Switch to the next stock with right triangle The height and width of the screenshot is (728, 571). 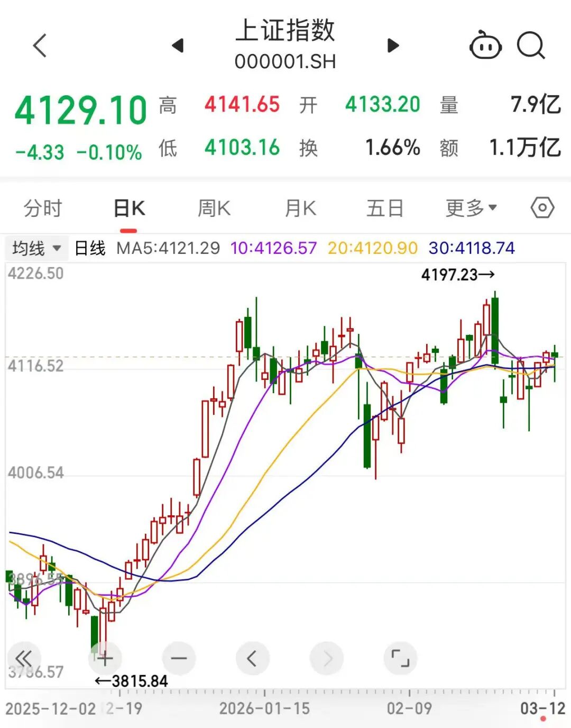point(392,46)
